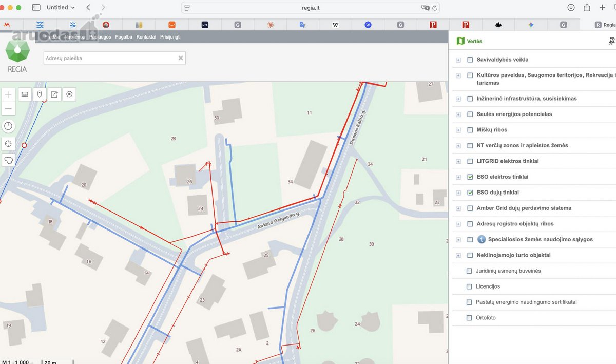Zoom in on the map
Image resolution: width=616 pixels, height=364 pixels.
[x=8, y=95]
